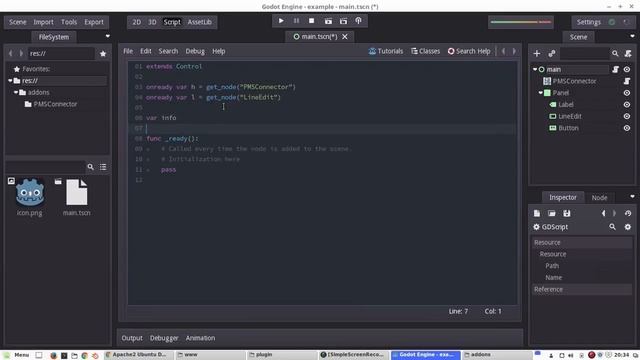Add new node with plus icon
The height and width of the screenshot is (360, 640).
pyautogui.click(x=537, y=53)
